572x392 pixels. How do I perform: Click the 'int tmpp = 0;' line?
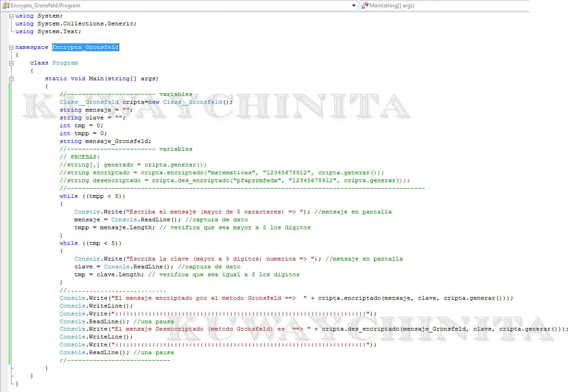[x=84, y=133]
